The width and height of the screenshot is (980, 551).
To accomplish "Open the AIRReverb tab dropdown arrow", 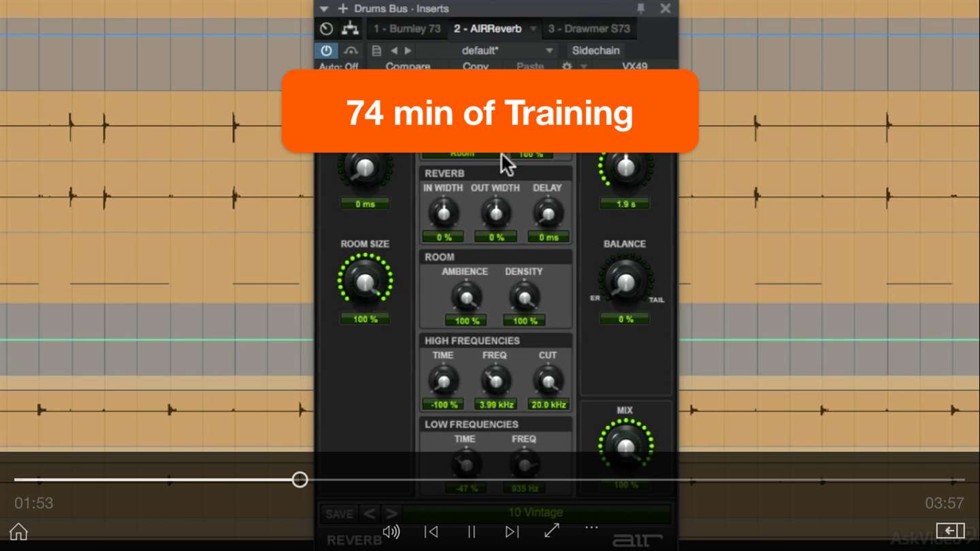I will tap(533, 29).
